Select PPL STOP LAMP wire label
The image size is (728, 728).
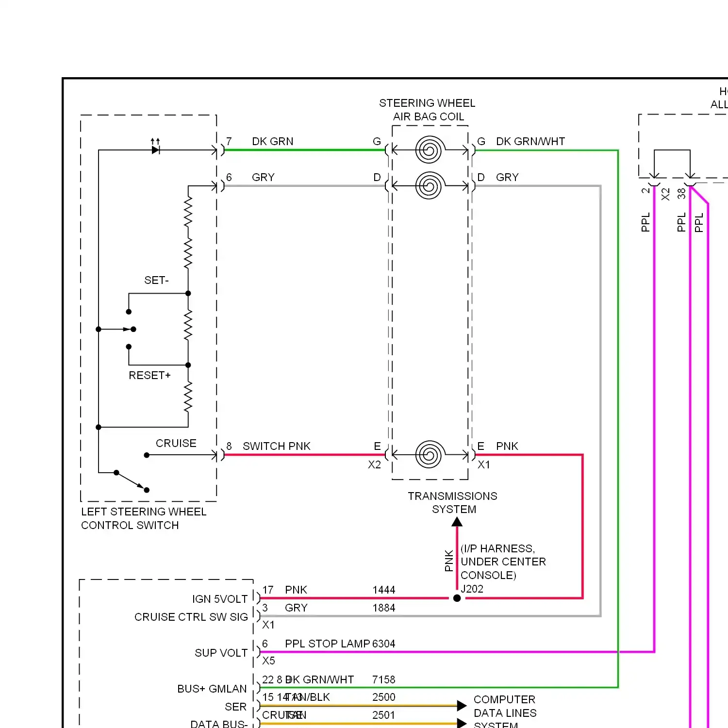tap(328, 644)
